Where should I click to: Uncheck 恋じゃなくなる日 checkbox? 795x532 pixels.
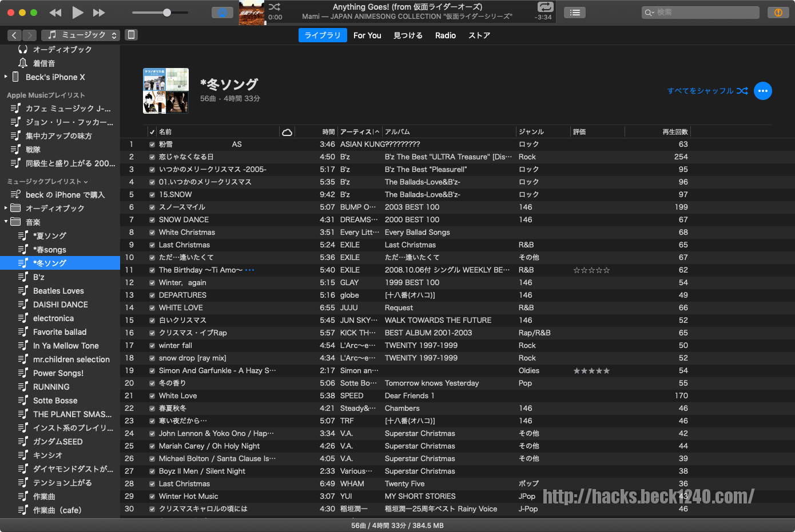point(152,157)
